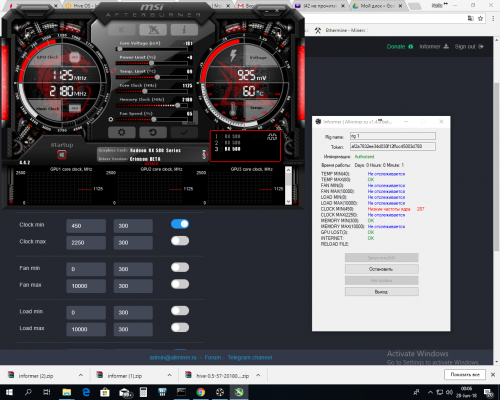This screenshot has width=500, height=400.
Task: Expand informer (2).zip download options
Action: coord(81,375)
